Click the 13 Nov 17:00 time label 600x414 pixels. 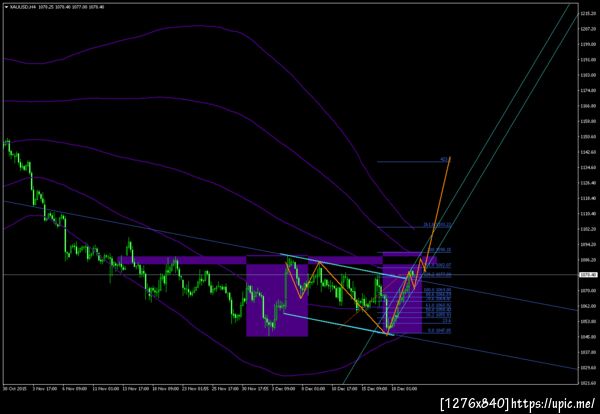pos(135,389)
